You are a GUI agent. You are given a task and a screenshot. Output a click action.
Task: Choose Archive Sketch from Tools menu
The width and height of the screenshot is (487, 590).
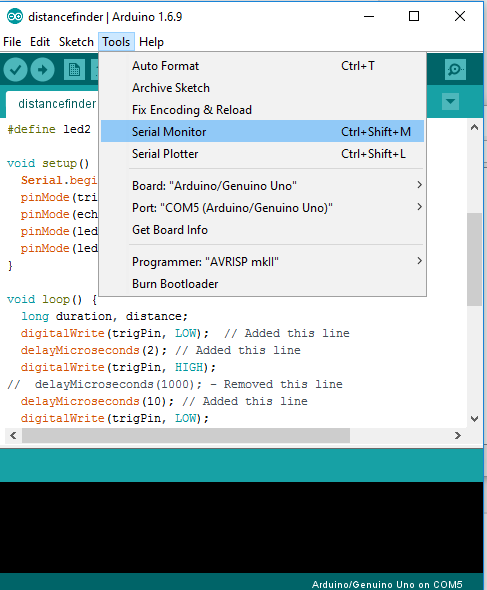tap(262, 88)
